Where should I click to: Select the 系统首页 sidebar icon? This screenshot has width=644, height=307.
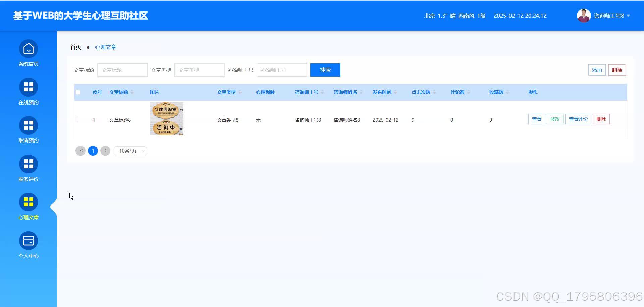pyautogui.click(x=28, y=53)
